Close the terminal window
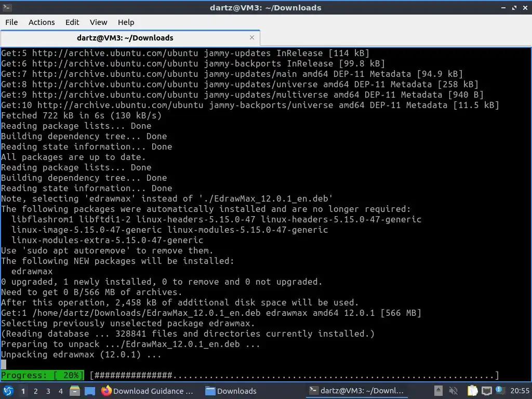Screen dimensions: 532x399 pos(525,7)
